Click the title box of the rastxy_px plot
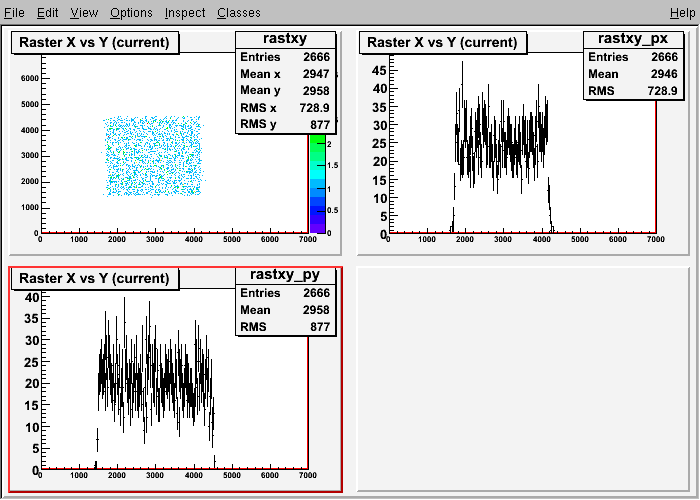Viewport: 700px width, 500px height. [x=442, y=42]
